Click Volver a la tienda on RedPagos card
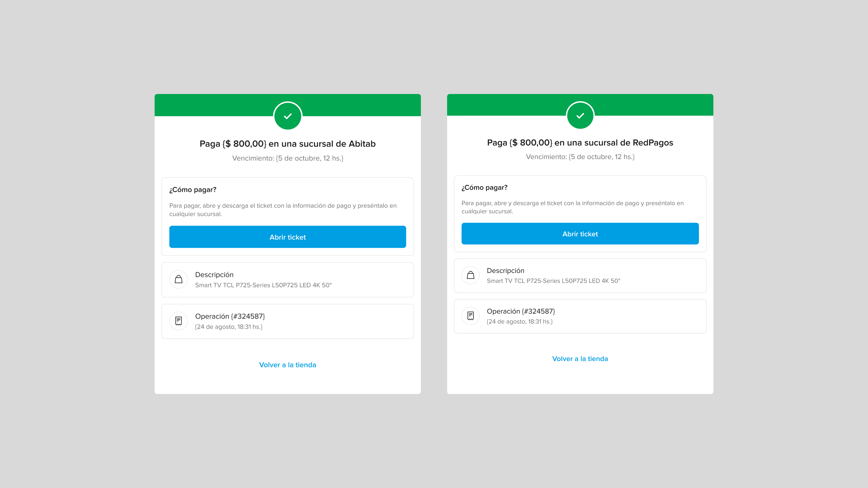This screenshot has height=488, width=868. pyautogui.click(x=580, y=358)
